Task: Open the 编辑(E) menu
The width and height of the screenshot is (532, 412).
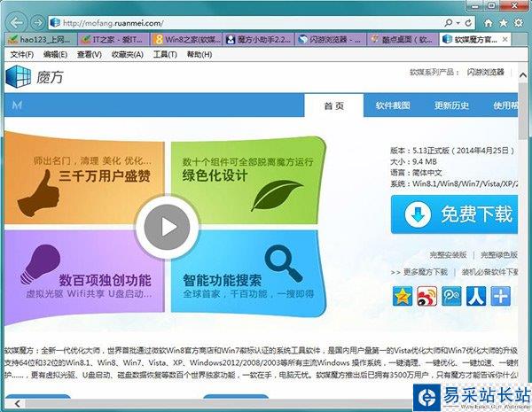Action: click(55, 54)
